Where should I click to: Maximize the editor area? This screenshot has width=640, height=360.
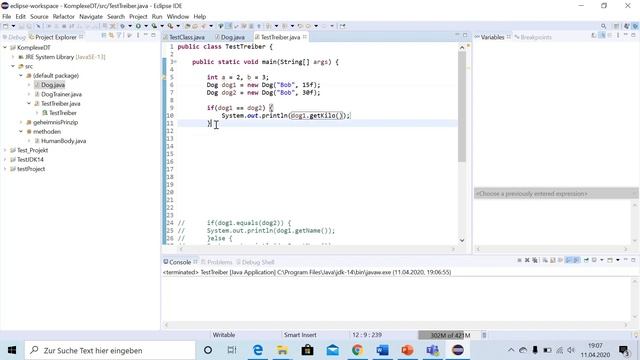(465, 36)
